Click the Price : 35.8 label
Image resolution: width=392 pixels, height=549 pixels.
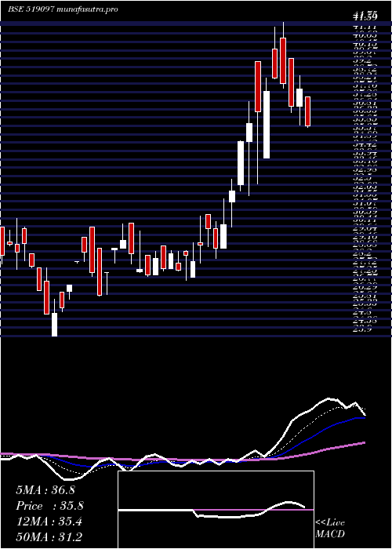[x=49, y=506]
